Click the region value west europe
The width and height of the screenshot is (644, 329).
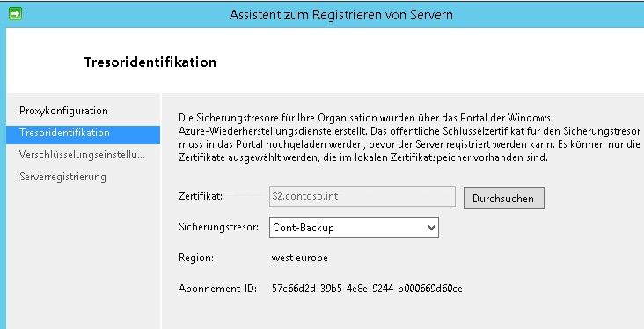(x=300, y=259)
